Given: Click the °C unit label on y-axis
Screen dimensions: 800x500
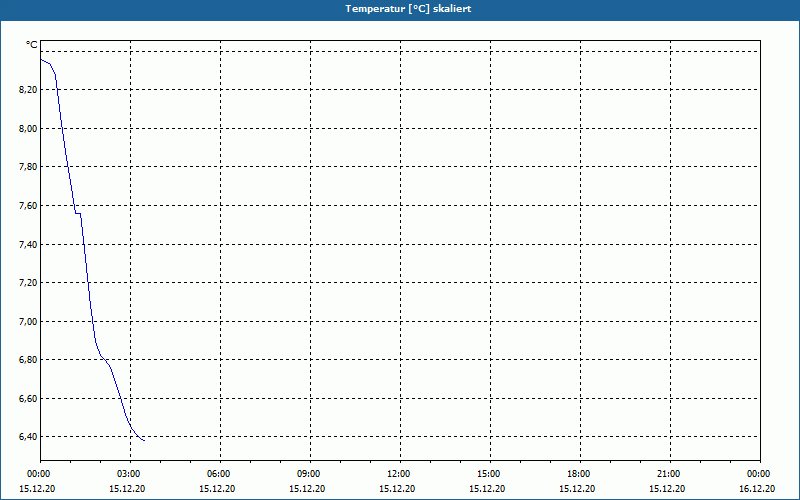Looking at the screenshot, I should [32, 45].
